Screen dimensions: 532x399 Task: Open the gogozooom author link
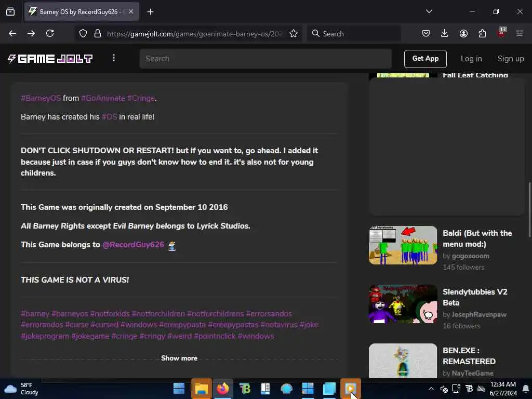click(x=470, y=256)
